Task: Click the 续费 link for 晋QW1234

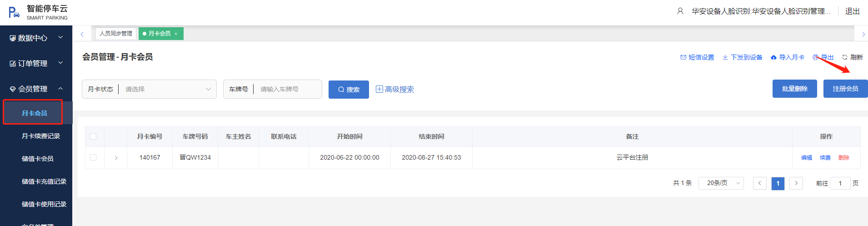Action: tap(825, 158)
